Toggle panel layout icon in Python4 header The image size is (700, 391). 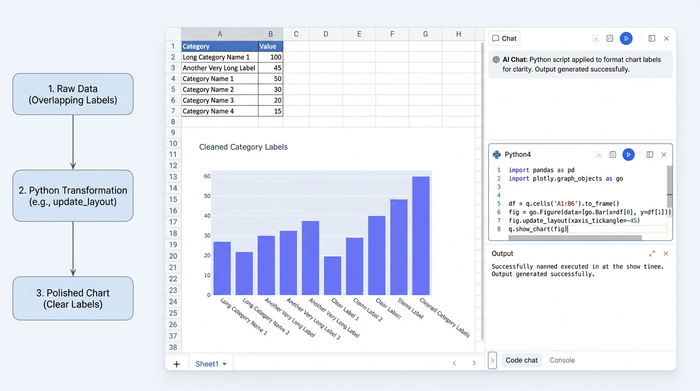650,155
